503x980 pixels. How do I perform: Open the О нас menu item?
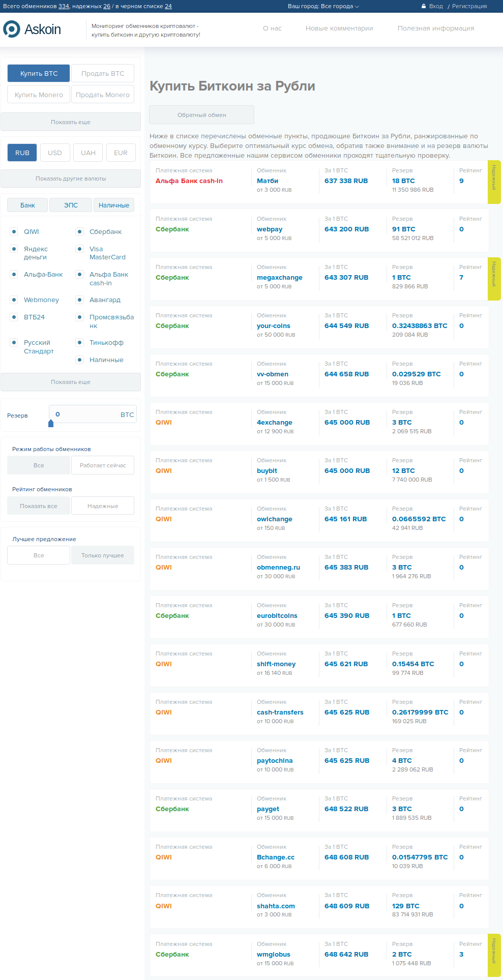(x=272, y=28)
